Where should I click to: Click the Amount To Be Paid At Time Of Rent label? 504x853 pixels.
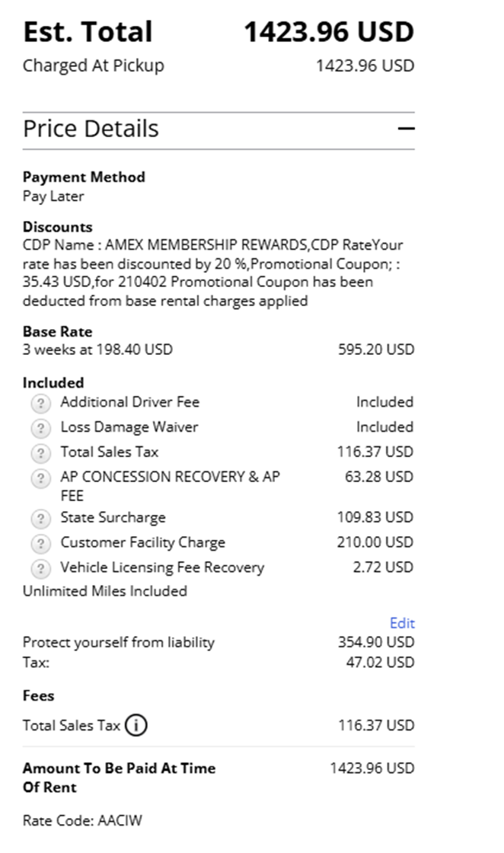point(119,777)
